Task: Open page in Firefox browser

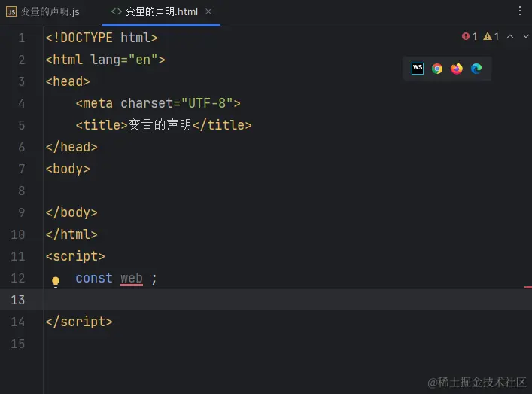Action: 457,69
